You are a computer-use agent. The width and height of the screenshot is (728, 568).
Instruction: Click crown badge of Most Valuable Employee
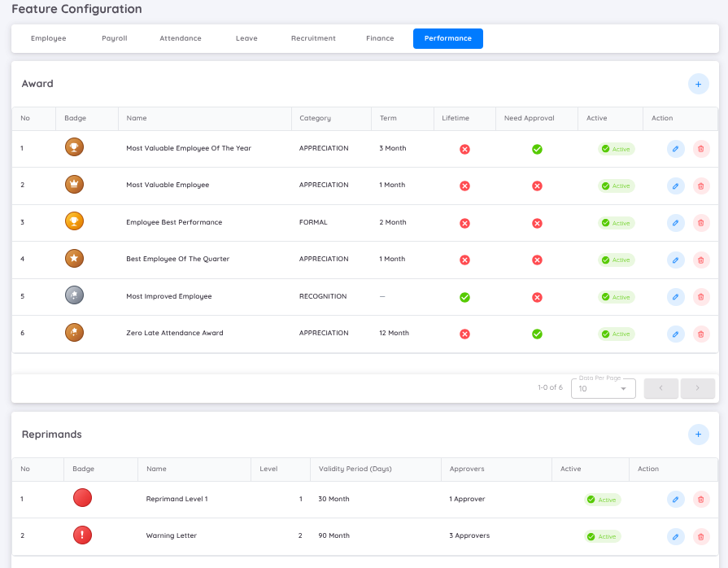(x=74, y=184)
